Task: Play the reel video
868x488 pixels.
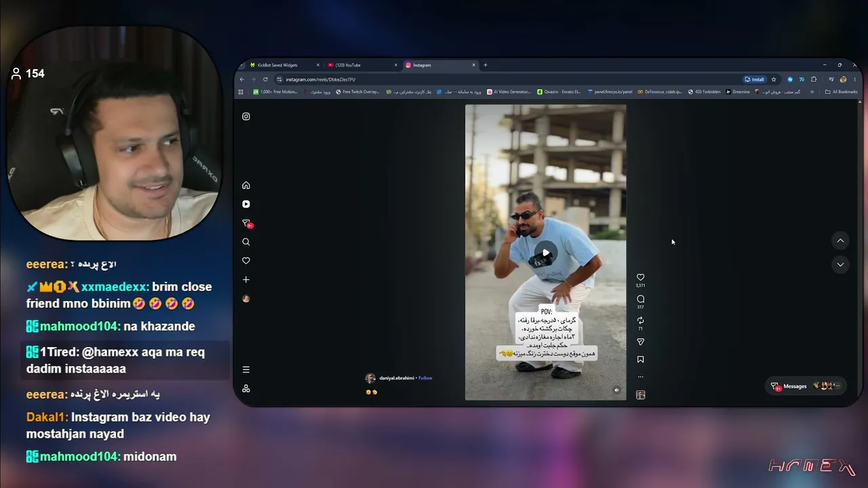Action: [546, 253]
